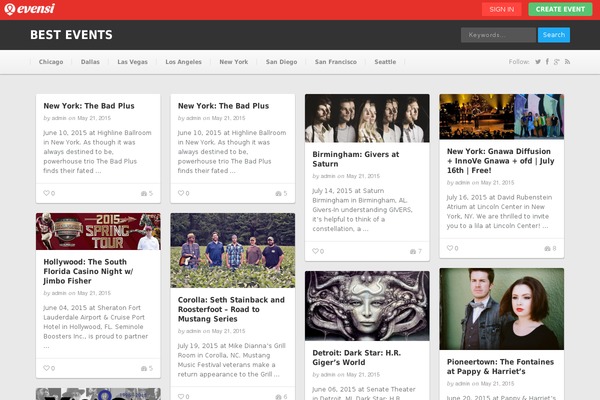Select the Los Angeles city tab
The image size is (600, 400).
pos(184,62)
